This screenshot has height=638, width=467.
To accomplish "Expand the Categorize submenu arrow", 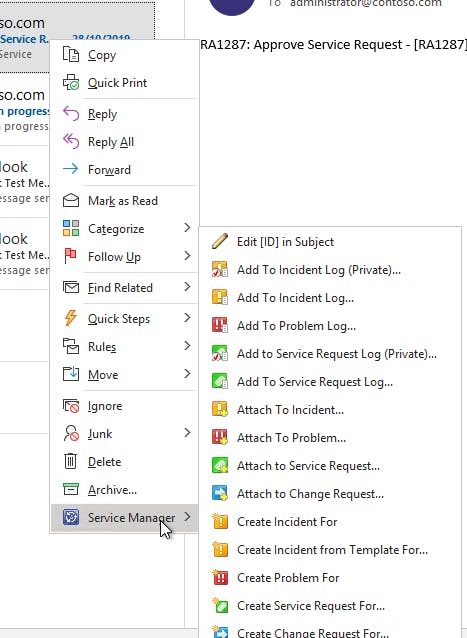I will pos(187,228).
